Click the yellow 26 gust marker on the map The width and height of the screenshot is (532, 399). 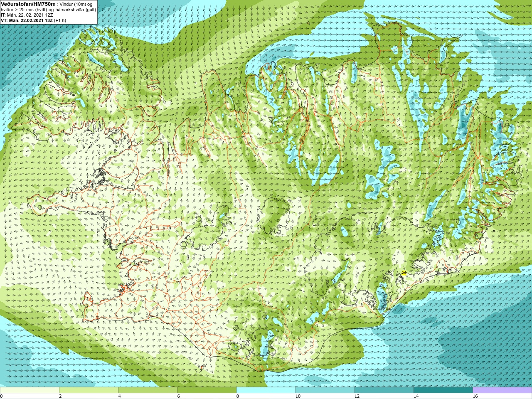404,273
